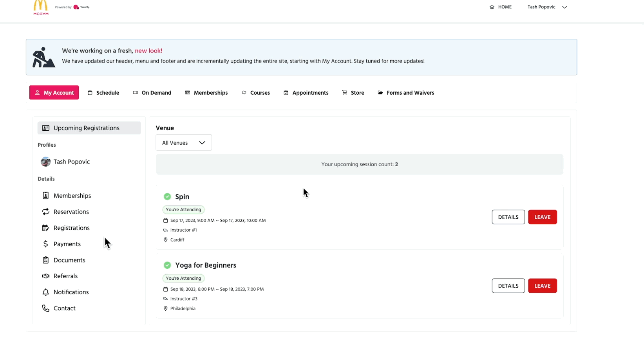This screenshot has height=360, width=644.
Task: Click the Memberships sidebar icon
Action: (x=46, y=196)
